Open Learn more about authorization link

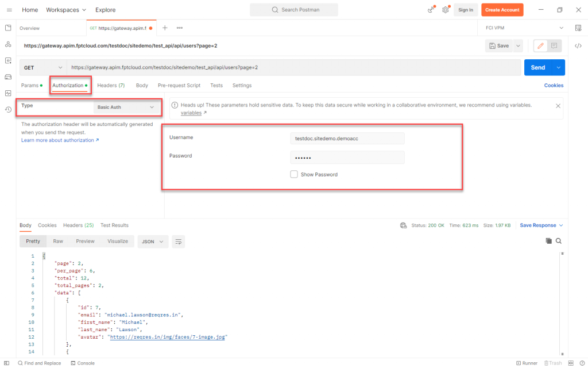[60, 140]
